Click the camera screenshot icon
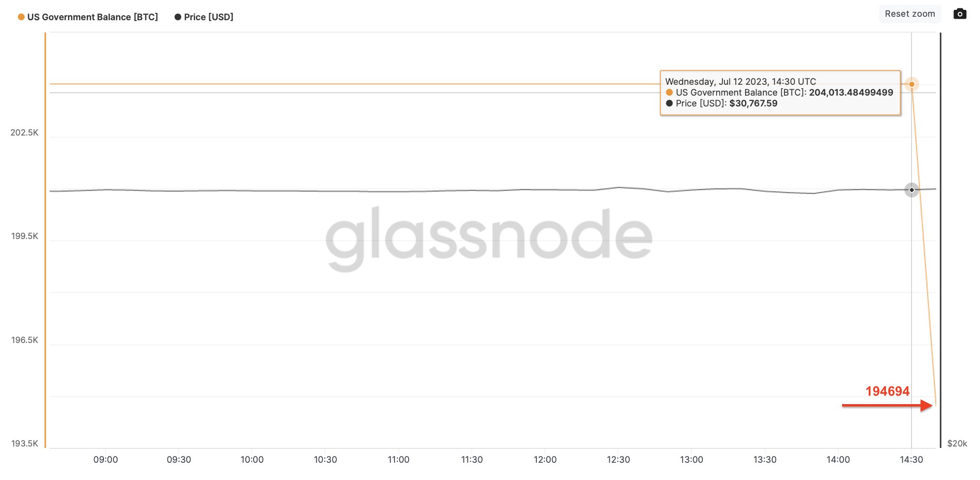Screen dimensions: 980x480 [959, 14]
